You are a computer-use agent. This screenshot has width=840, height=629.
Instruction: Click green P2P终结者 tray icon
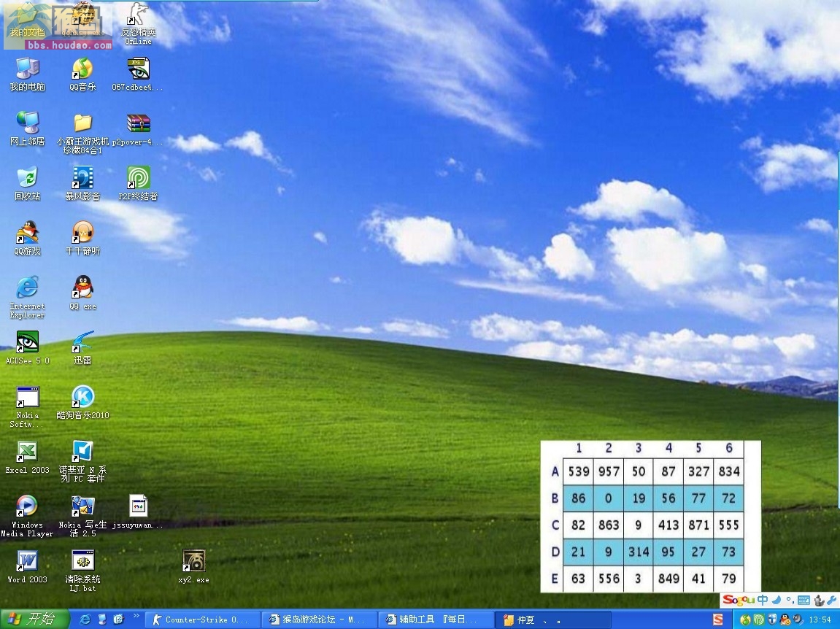pos(758,620)
